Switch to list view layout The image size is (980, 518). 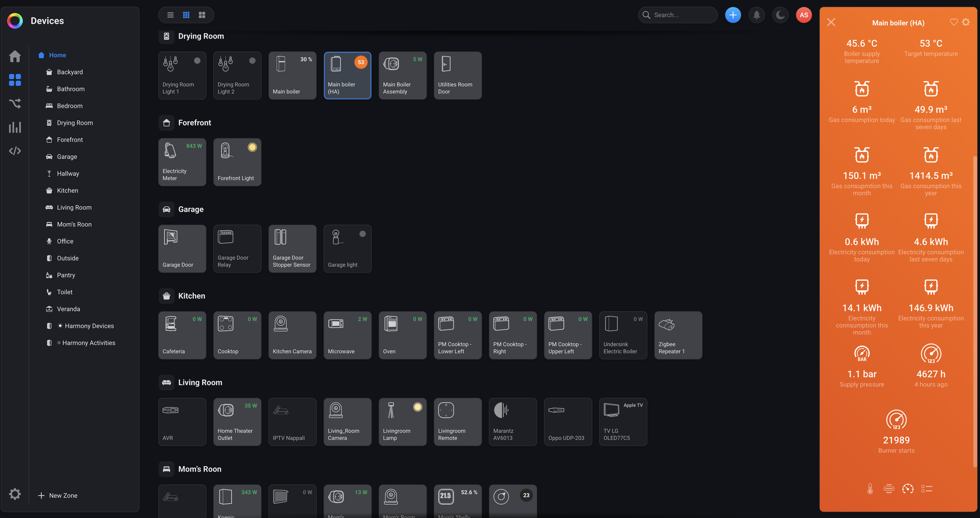tap(170, 15)
